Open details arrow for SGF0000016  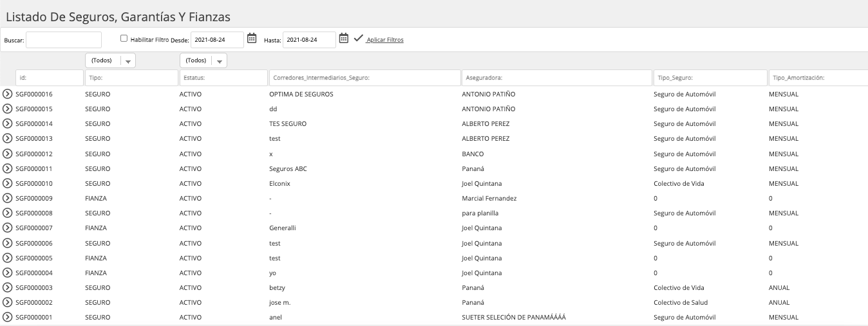pyautogui.click(x=8, y=94)
